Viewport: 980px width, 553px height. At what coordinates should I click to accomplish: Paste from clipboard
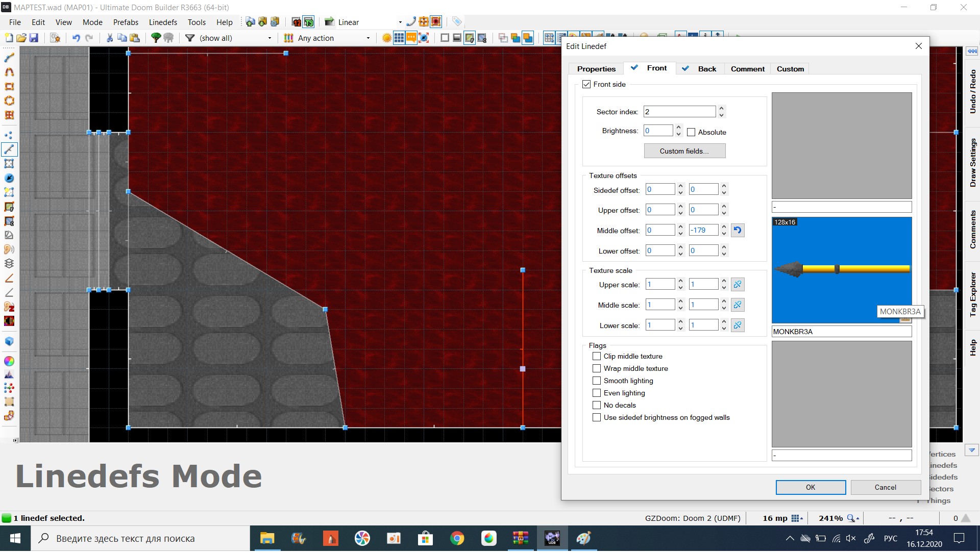[x=135, y=38]
